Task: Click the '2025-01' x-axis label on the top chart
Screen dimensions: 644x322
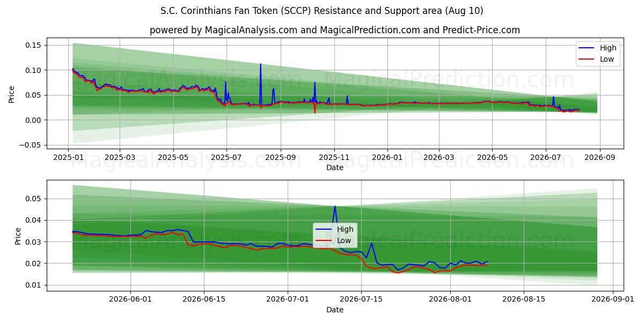Action: coord(68,158)
